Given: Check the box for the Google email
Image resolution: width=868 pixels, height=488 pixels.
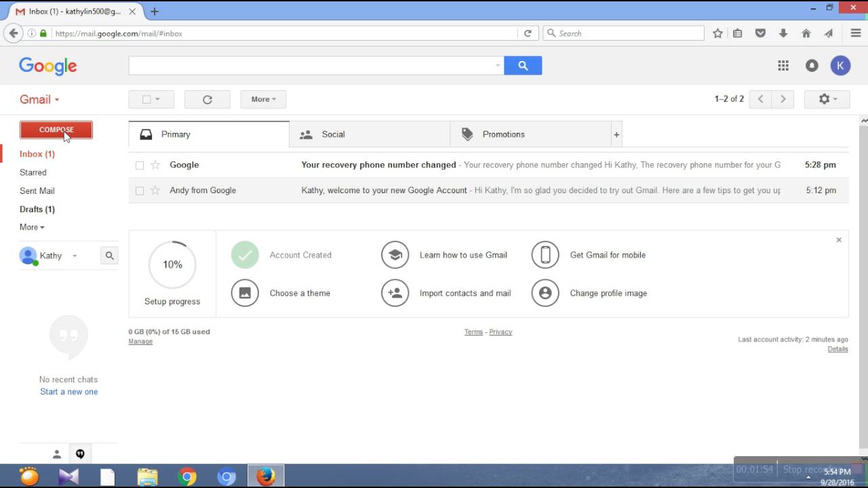Looking at the screenshot, I should [x=140, y=165].
